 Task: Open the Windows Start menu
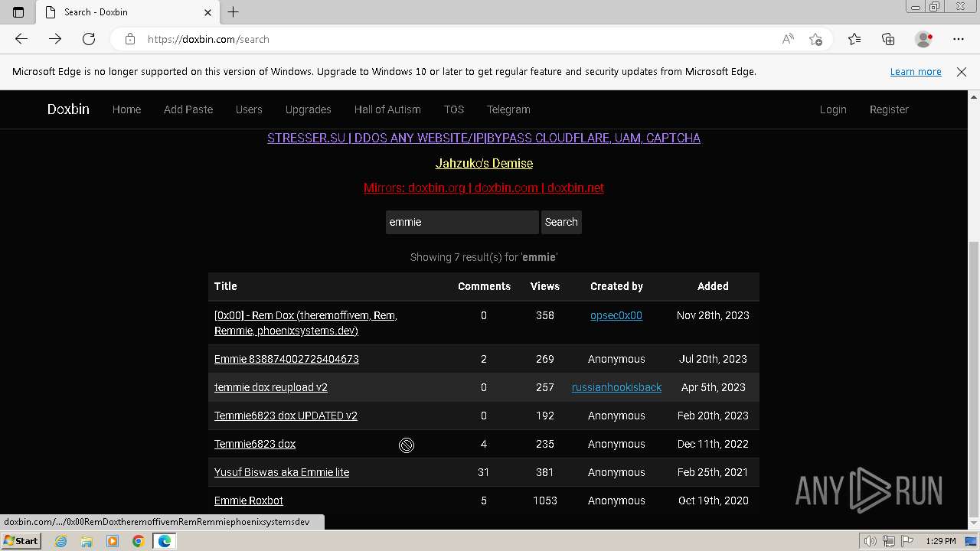(x=21, y=540)
